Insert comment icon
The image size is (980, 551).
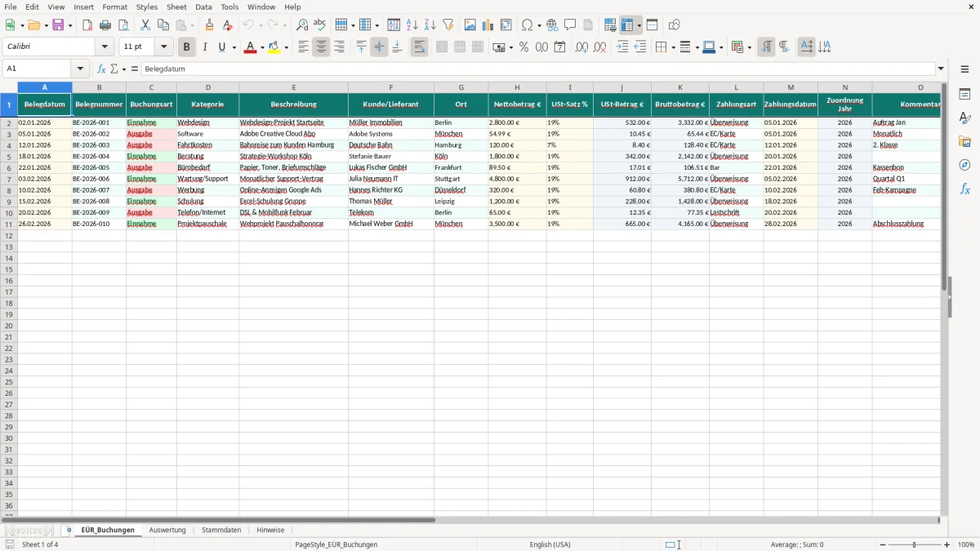[570, 25]
